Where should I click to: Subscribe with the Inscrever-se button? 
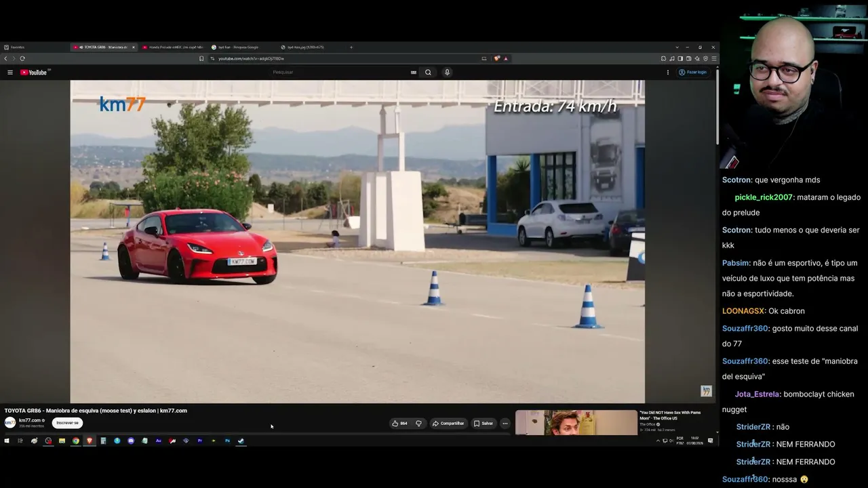(x=67, y=423)
